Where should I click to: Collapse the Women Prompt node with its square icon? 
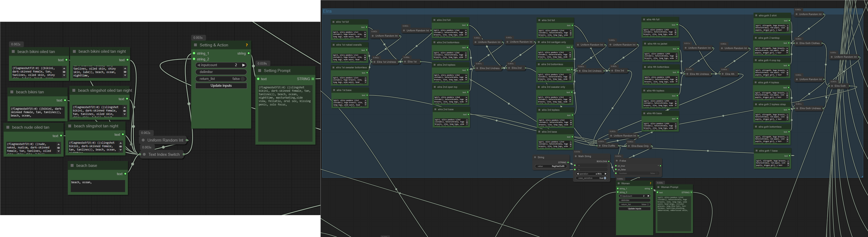658,187
